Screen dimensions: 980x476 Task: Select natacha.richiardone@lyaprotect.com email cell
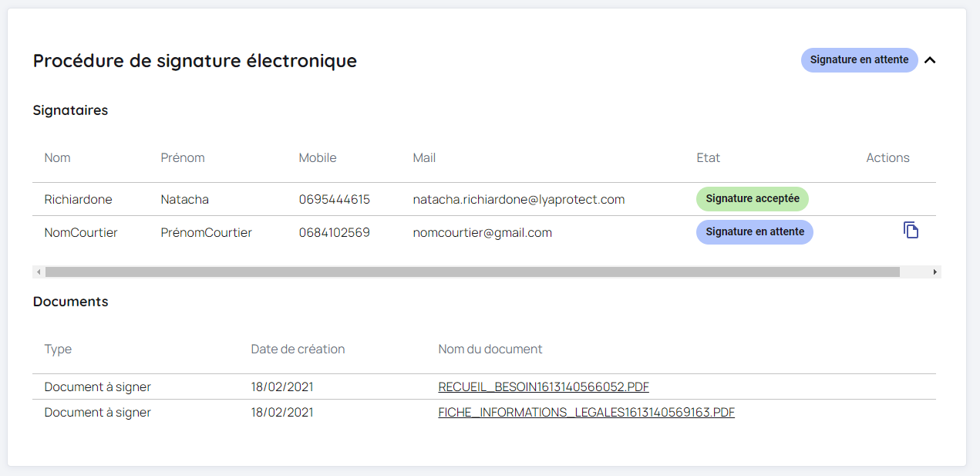click(518, 200)
